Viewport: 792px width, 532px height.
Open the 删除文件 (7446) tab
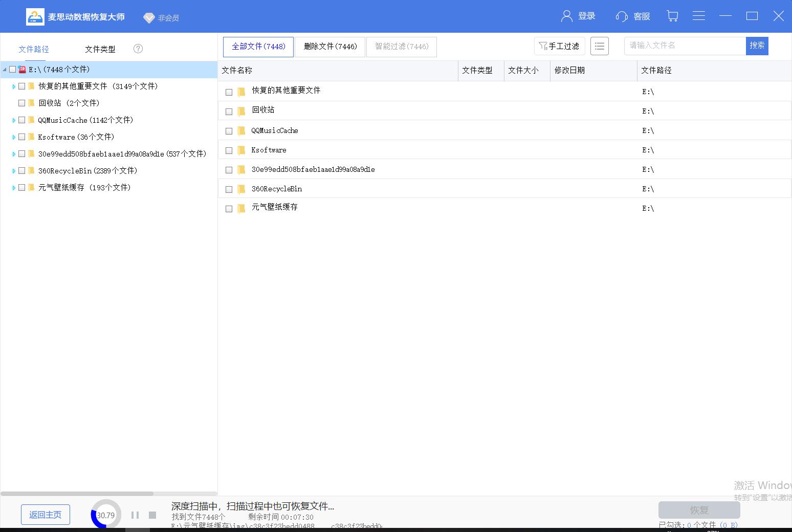(330, 47)
